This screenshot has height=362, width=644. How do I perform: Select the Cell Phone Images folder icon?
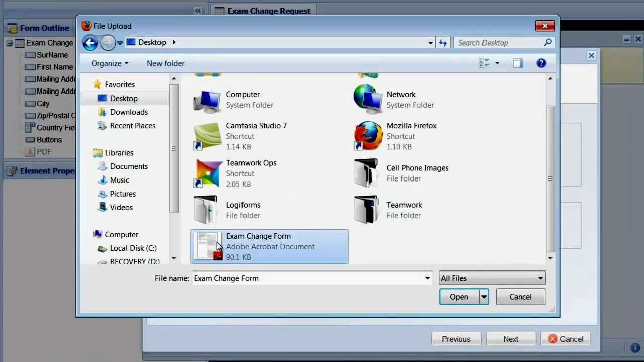point(366,173)
